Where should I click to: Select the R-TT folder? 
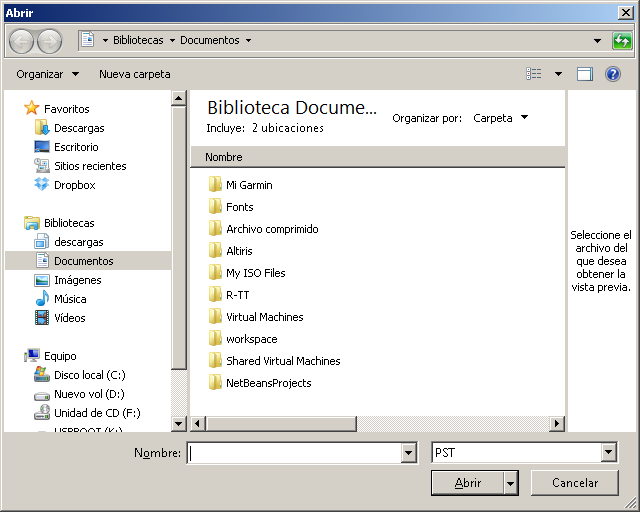229,295
